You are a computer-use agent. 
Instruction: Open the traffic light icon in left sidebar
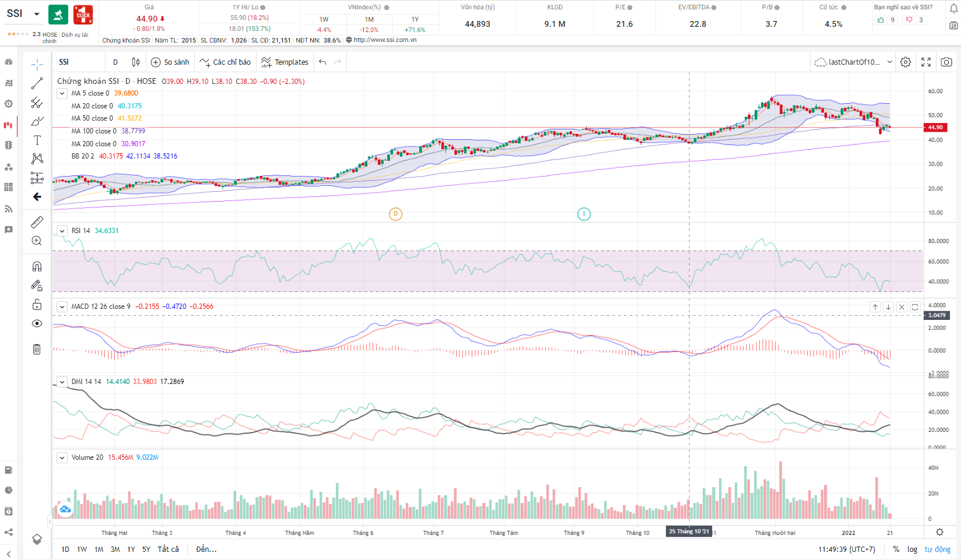point(9,145)
